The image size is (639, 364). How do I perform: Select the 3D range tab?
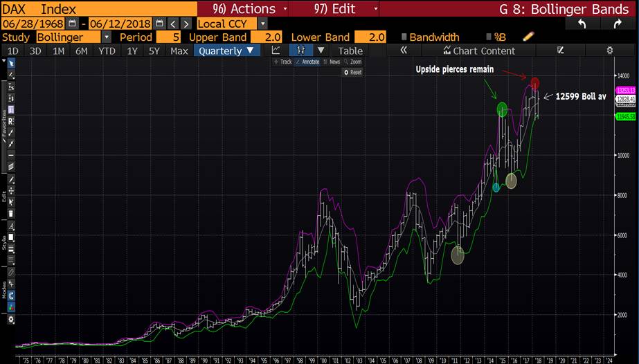[x=35, y=51]
